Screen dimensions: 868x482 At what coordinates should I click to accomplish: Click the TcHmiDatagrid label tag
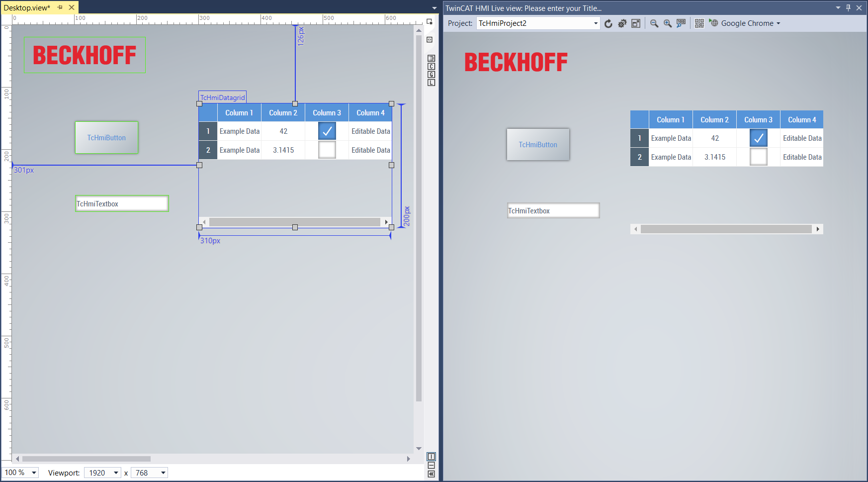pos(222,97)
